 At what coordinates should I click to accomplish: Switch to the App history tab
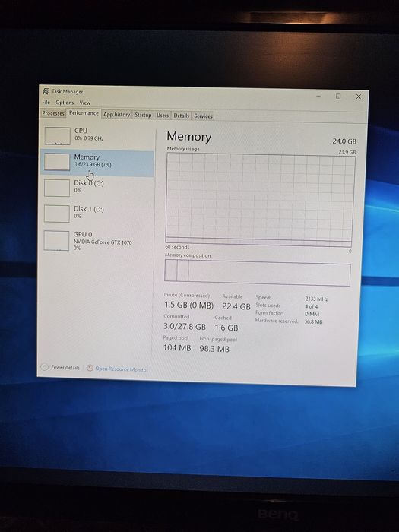(x=117, y=115)
